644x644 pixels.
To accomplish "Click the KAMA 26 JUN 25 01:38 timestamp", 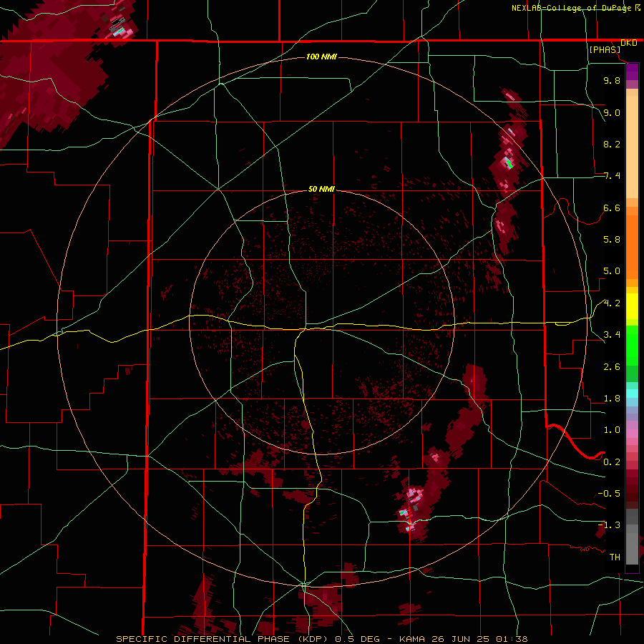I will (x=463, y=639).
